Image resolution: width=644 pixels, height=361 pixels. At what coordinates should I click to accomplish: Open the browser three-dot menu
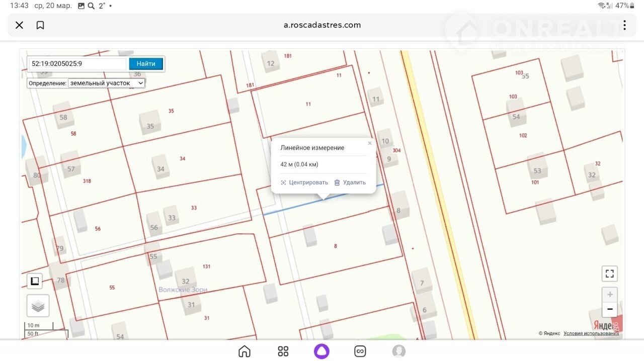click(624, 25)
